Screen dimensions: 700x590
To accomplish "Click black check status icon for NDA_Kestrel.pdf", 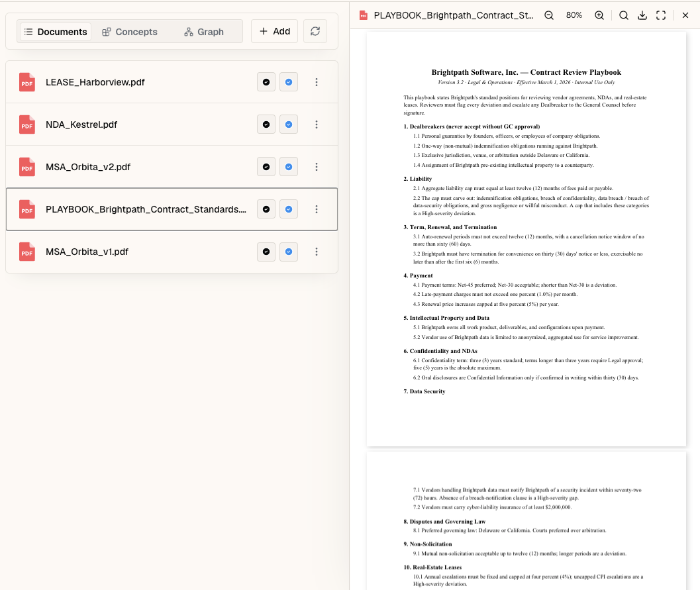I will point(266,124).
